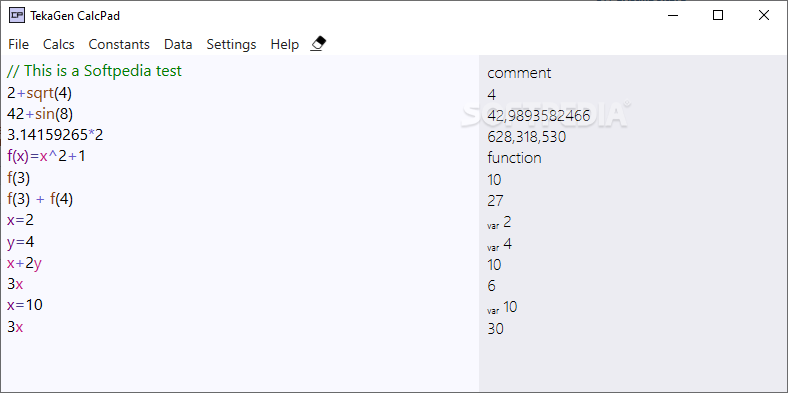Maximize the CalcPad window
The height and width of the screenshot is (393, 788).
718,16
